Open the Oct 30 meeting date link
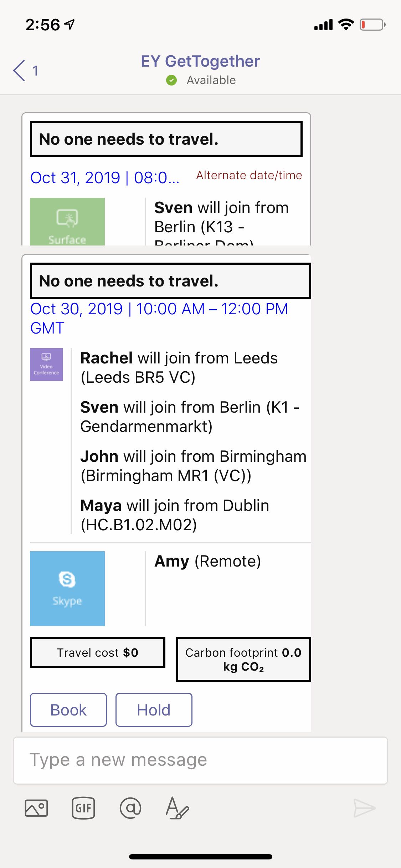401x868 pixels. point(160,309)
